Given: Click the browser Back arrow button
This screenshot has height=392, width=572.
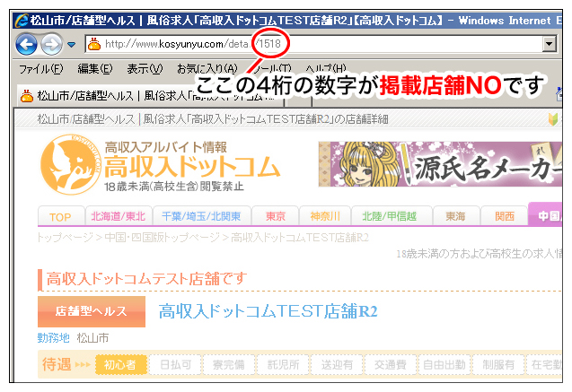Looking at the screenshot, I should 26,45.
